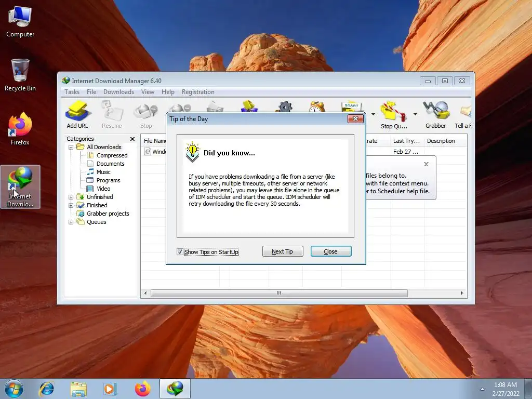Open the Downloads menu
The image size is (532, 399).
coord(119,92)
